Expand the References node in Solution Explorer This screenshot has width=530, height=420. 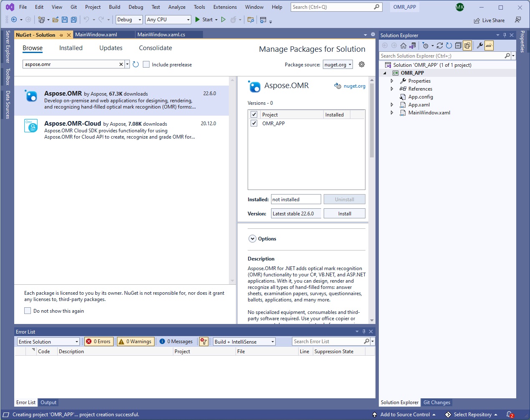pyautogui.click(x=392, y=89)
